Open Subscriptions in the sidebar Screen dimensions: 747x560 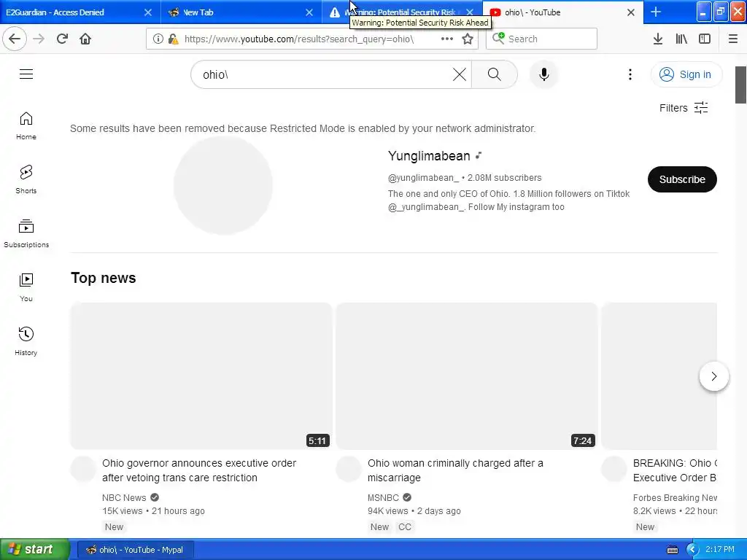(26, 233)
